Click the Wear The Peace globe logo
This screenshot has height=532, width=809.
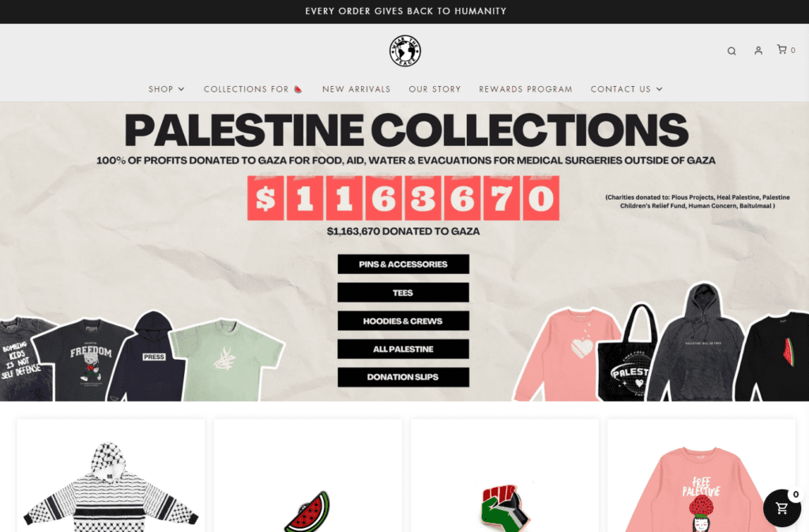coord(405,51)
